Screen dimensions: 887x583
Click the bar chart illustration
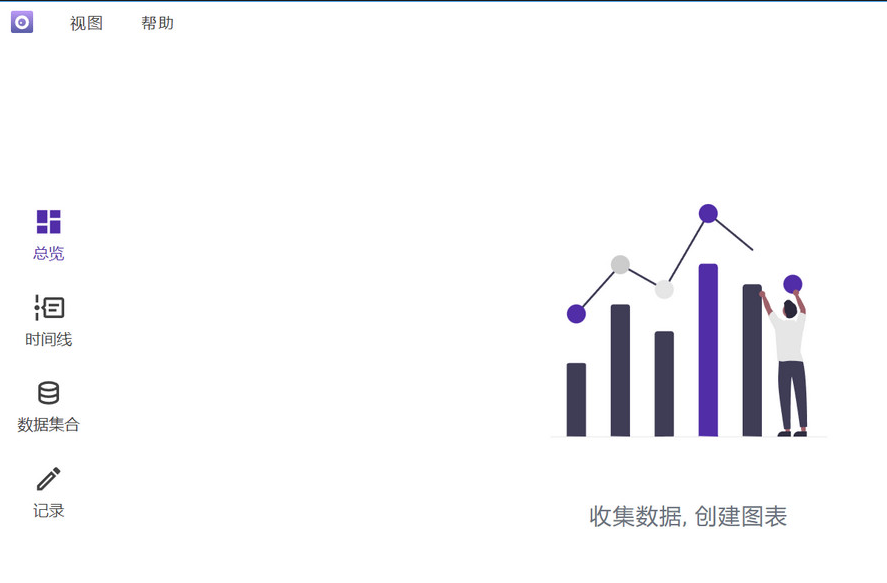tap(689, 321)
